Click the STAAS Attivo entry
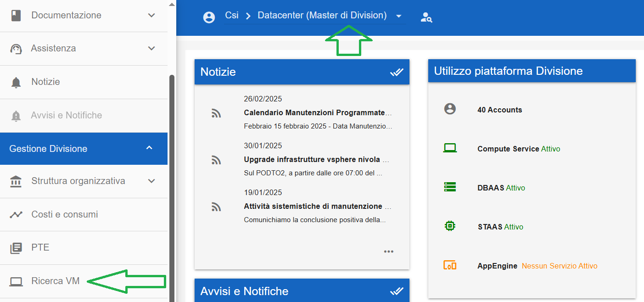 click(500, 227)
